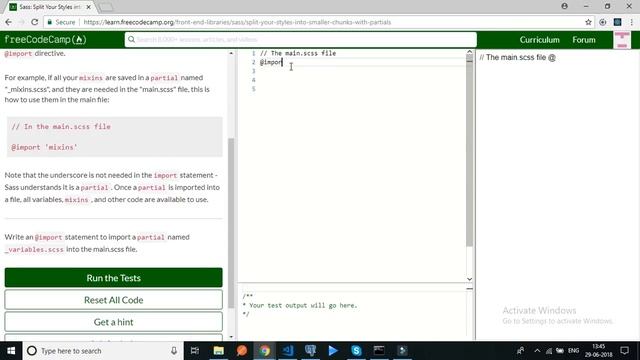Open the Chrome user profile icon in title bar

(564, 6)
